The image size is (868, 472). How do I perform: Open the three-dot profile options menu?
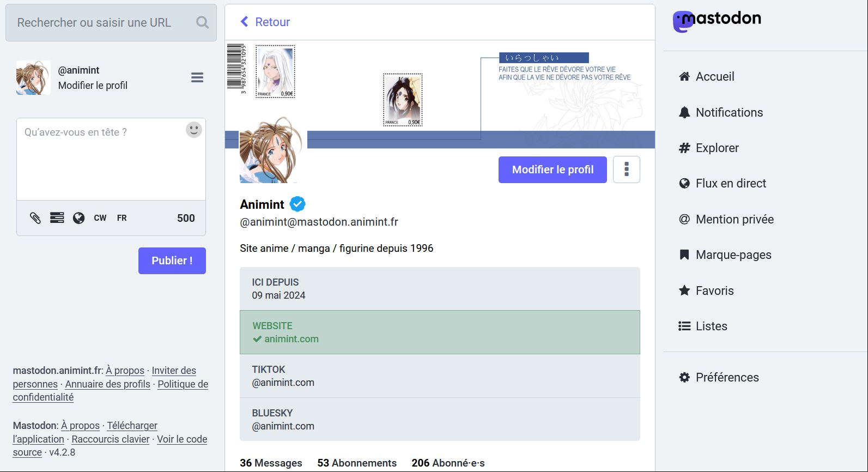point(627,170)
